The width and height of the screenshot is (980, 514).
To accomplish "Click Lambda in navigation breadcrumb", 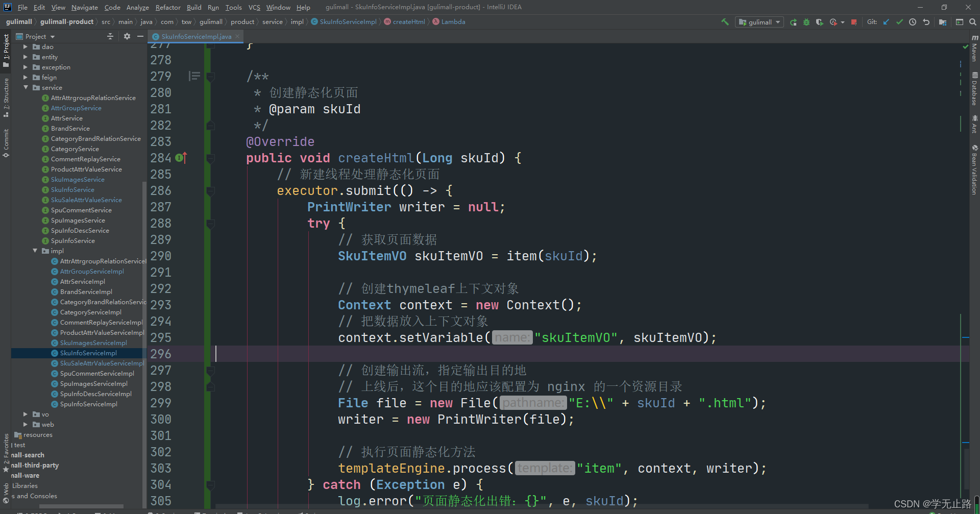I will click(453, 22).
